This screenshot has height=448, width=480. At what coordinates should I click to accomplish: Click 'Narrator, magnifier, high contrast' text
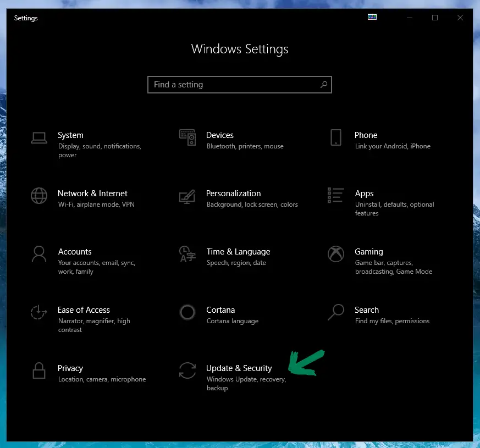(94, 325)
